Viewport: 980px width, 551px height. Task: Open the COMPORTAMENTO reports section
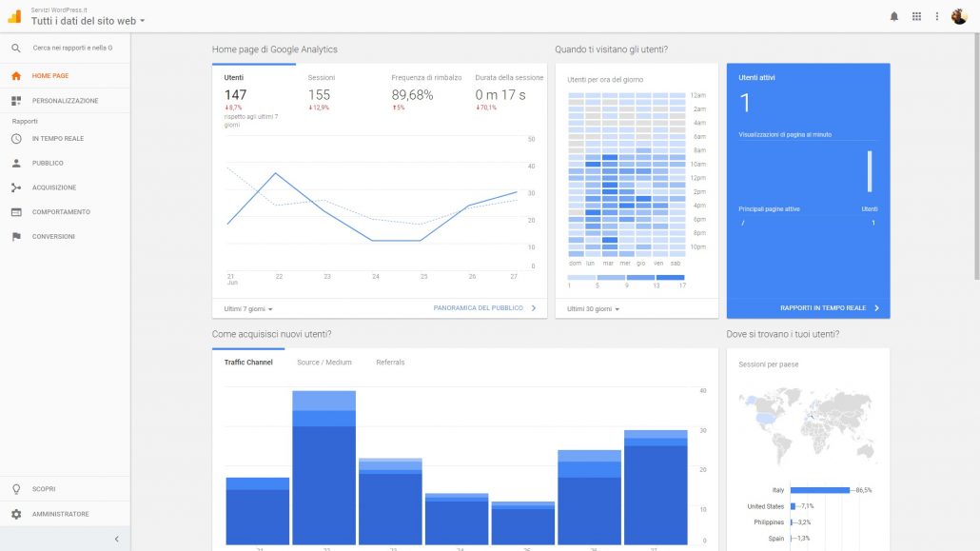point(65,212)
